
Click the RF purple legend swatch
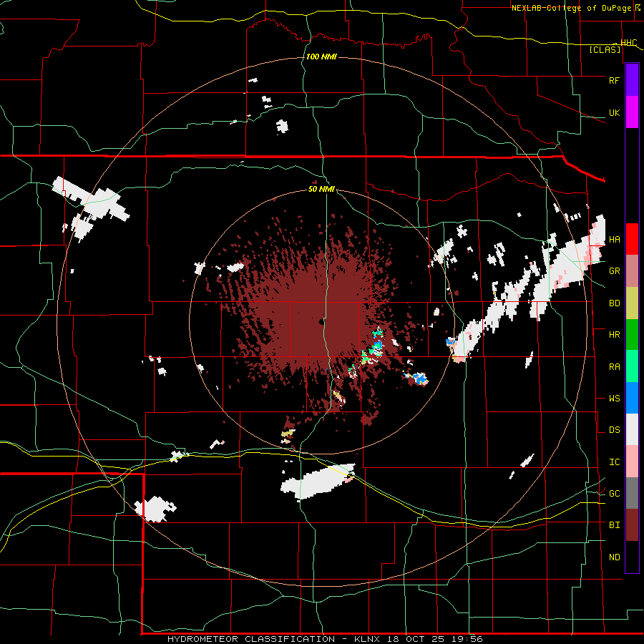[x=632, y=80]
